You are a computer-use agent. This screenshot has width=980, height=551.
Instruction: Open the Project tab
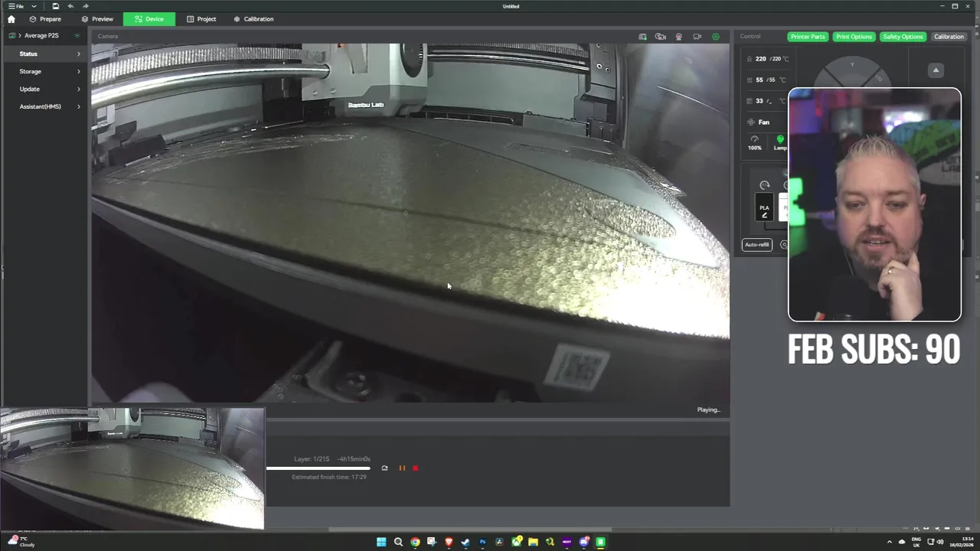pyautogui.click(x=201, y=19)
